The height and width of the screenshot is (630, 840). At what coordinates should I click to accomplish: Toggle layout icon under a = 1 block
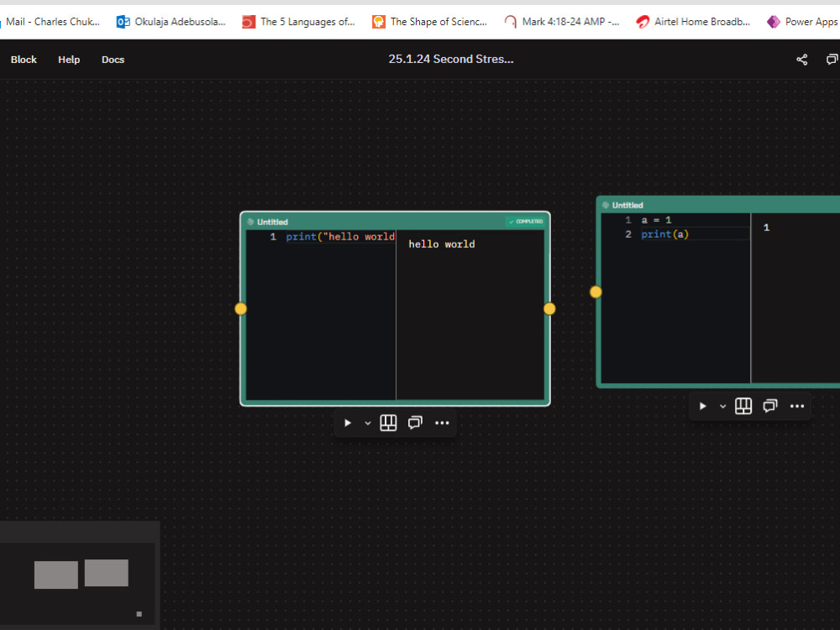tap(743, 406)
